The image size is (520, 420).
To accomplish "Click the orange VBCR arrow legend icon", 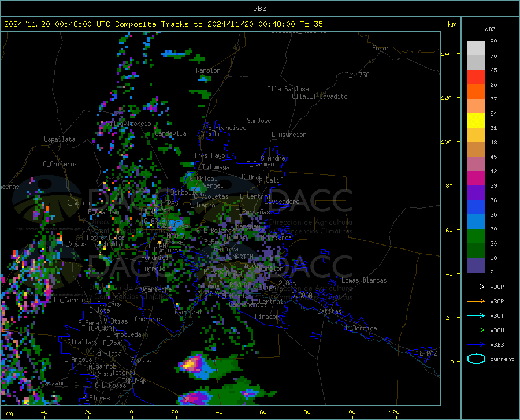I will pos(476,301).
